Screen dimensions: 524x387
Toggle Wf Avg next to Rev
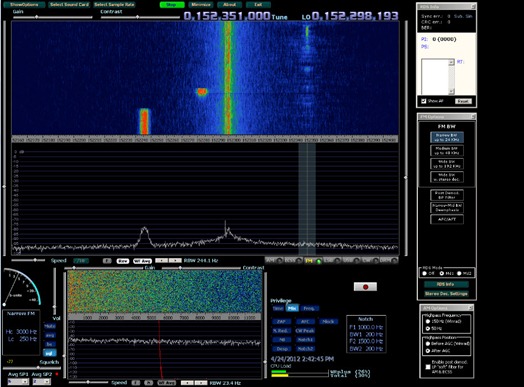142,261
